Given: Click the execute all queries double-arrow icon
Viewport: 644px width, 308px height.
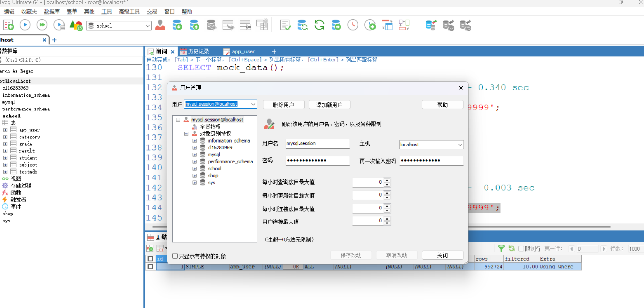Looking at the screenshot, I should 42,25.
